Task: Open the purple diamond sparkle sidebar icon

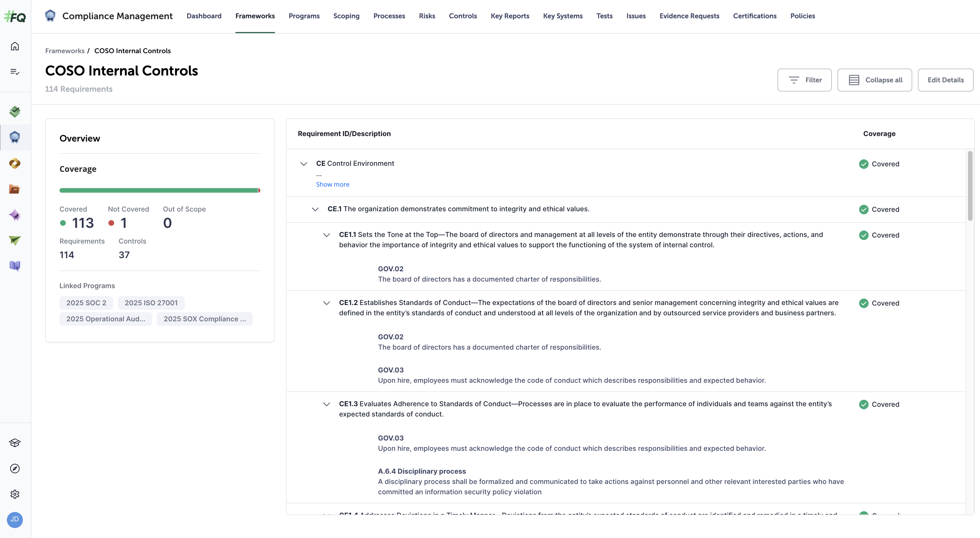Action: pyautogui.click(x=15, y=215)
